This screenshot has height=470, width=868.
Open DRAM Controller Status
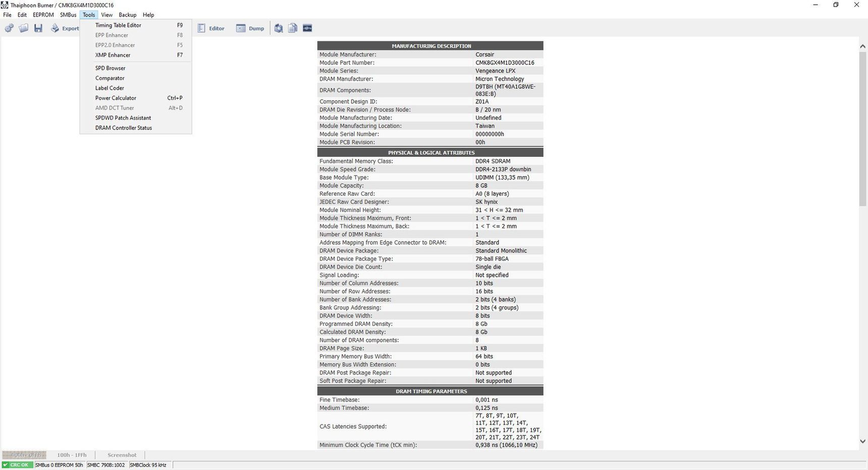click(x=136, y=128)
